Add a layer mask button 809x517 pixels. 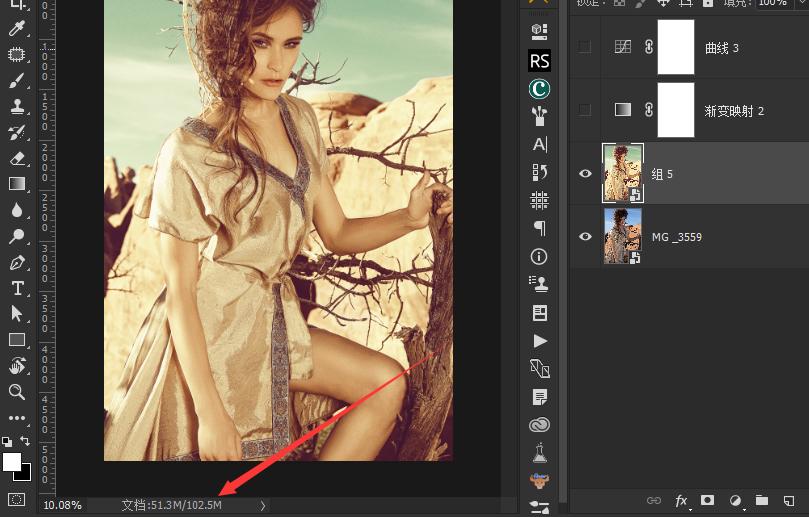point(708,500)
